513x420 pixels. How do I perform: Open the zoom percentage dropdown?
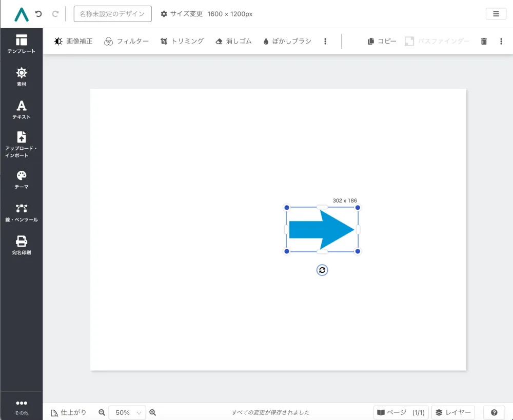pyautogui.click(x=127, y=412)
